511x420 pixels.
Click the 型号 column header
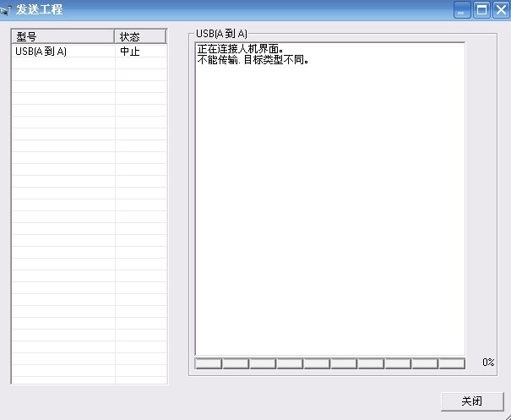63,37
